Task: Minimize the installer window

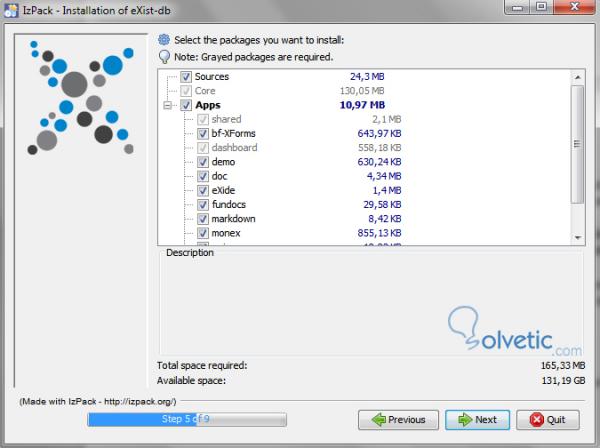Action: tap(517, 7)
